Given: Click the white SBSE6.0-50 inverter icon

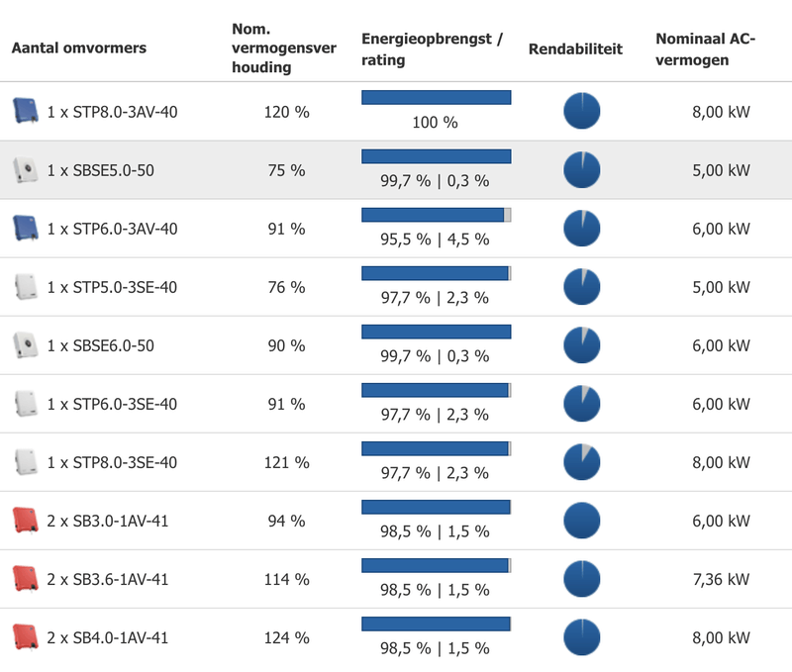Looking at the screenshot, I should click(x=24, y=345).
